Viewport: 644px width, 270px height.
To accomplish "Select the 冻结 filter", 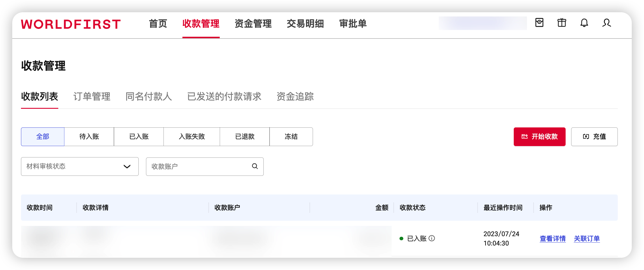I will click(x=291, y=136).
